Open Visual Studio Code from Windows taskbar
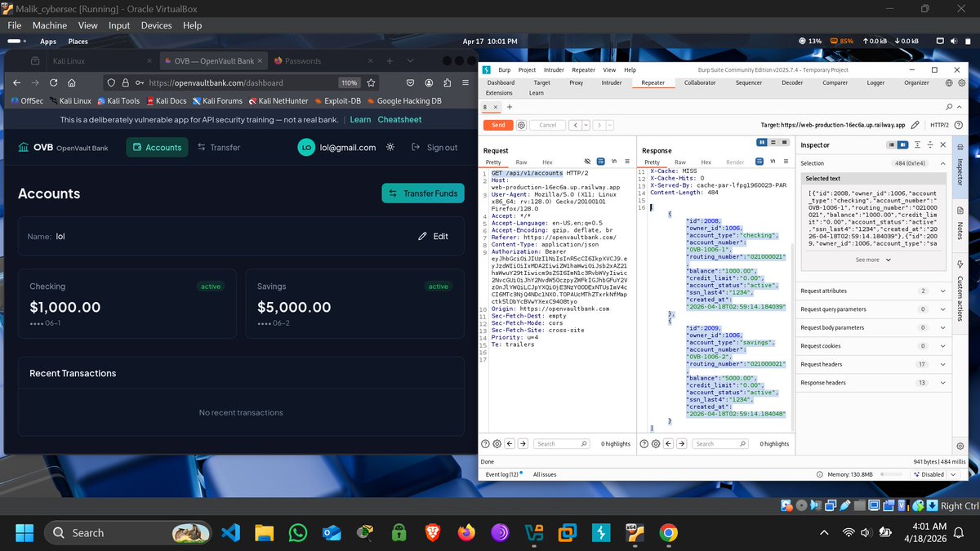Image resolution: width=980 pixels, height=551 pixels. (x=230, y=533)
